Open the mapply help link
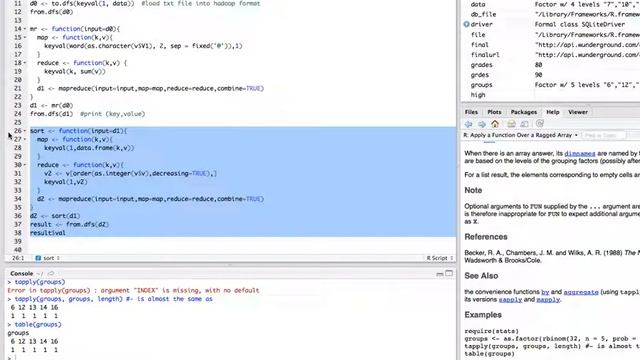The width and height of the screenshot is (640, 360). 548,299
